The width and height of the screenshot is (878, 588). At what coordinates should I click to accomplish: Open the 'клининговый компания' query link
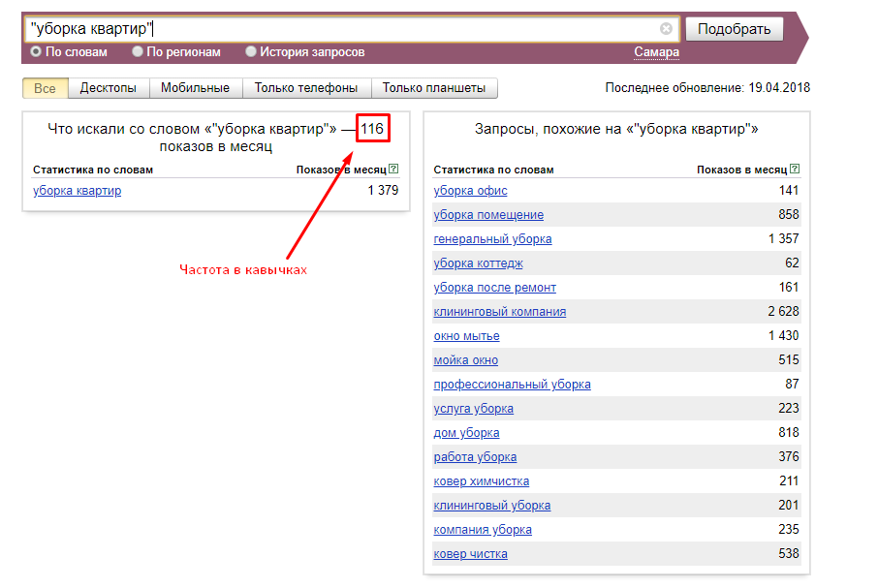500,312
